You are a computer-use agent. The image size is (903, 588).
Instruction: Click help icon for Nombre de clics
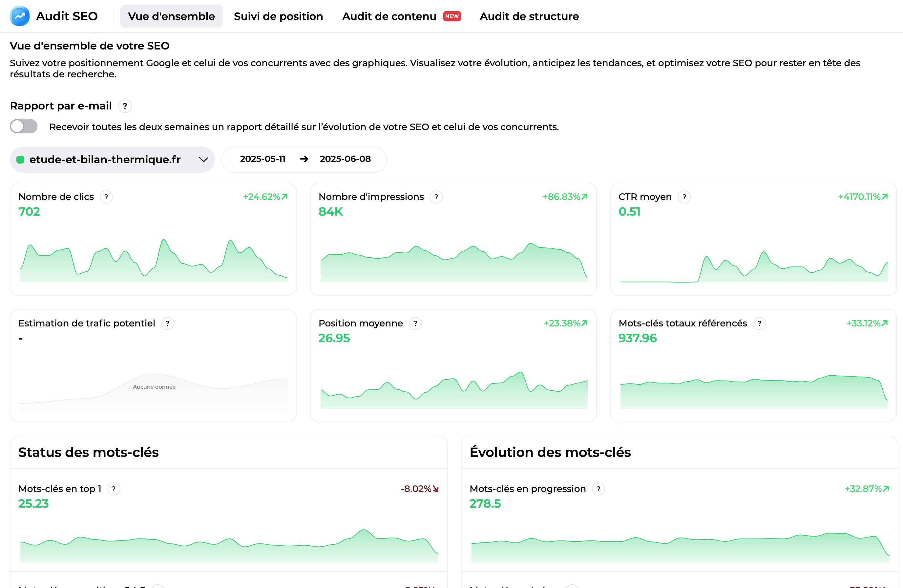[x=106, y=197]
